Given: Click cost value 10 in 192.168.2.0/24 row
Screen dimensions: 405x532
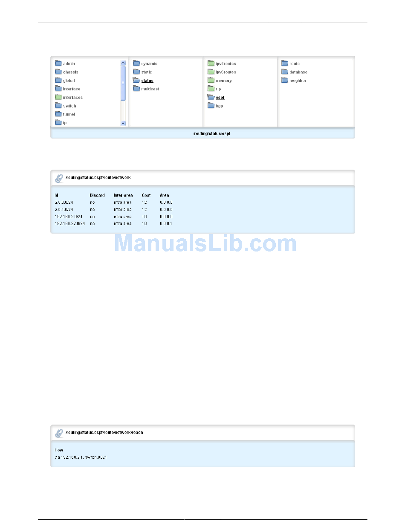Looking at the screenshot, I should pos(145,217).
